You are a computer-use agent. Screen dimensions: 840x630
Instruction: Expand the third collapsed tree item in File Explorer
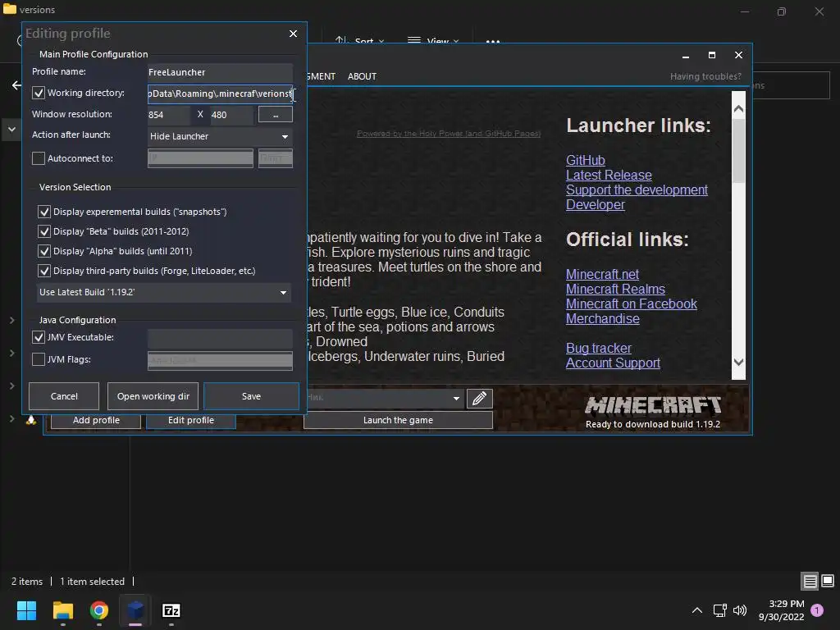click(x=11, y=386)
